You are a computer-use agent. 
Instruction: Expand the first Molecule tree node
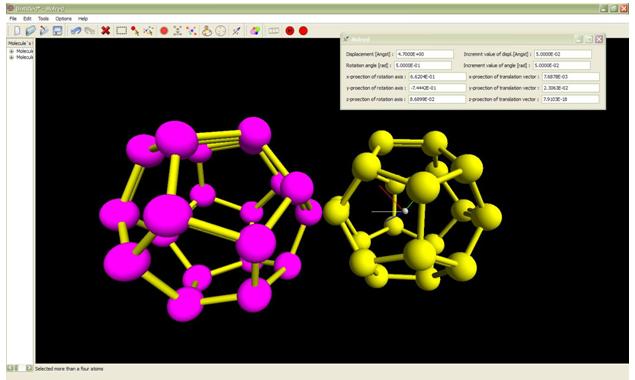click(11, 51)
